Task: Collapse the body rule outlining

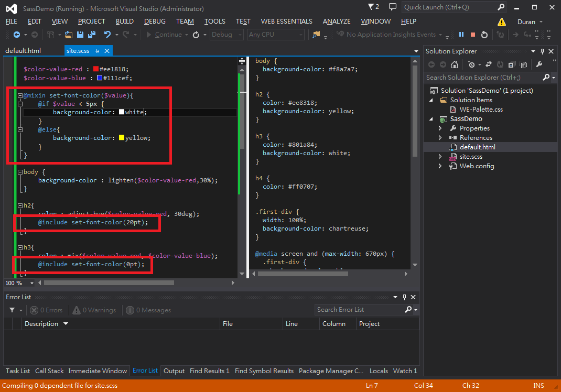Action: coord(20,172)
